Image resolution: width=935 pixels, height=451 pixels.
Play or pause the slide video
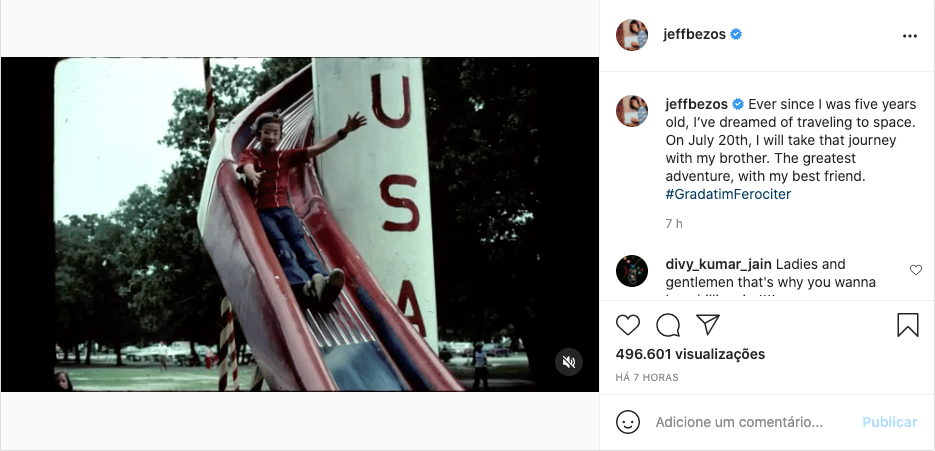point(300,224)
